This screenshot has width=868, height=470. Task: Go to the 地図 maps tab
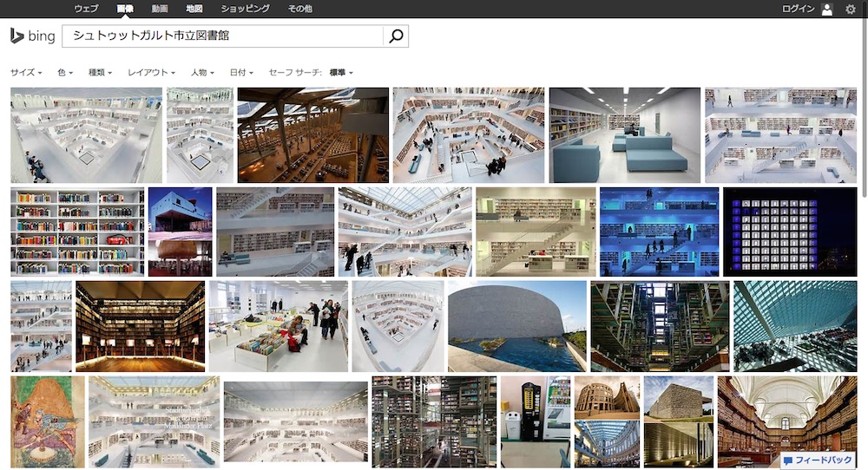tap(194, 9)
